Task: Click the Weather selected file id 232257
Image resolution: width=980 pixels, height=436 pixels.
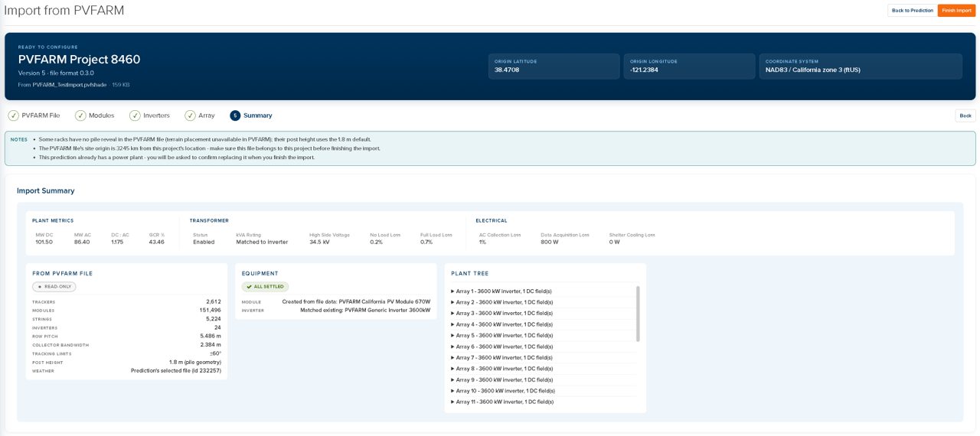Action: (176, 371)
